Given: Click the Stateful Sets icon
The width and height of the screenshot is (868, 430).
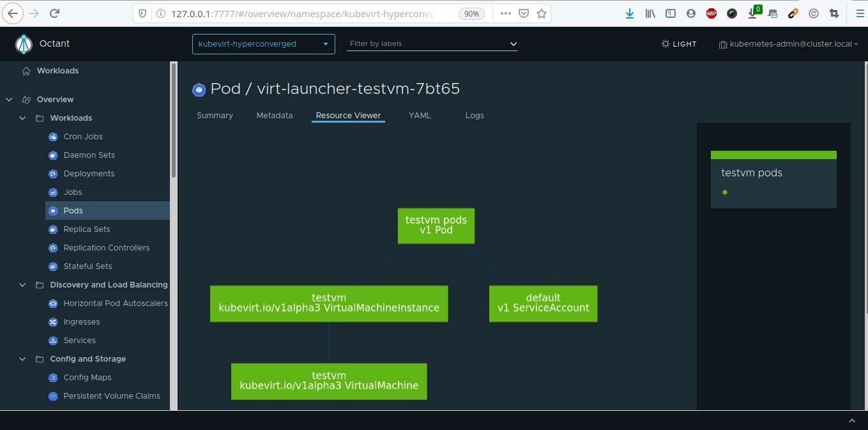Looking at the screenshot, I should [54, 266].
